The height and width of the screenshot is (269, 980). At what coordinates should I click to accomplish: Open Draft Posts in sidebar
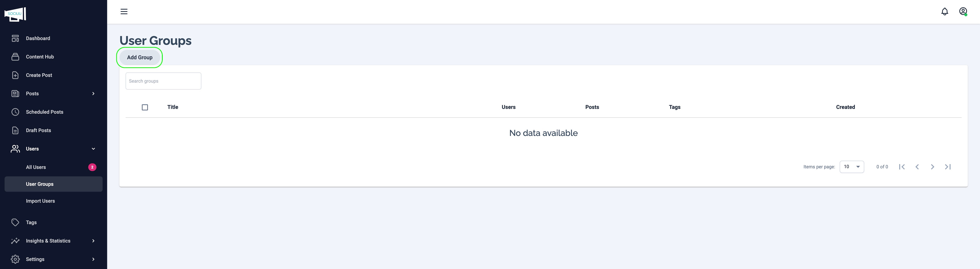38,130
